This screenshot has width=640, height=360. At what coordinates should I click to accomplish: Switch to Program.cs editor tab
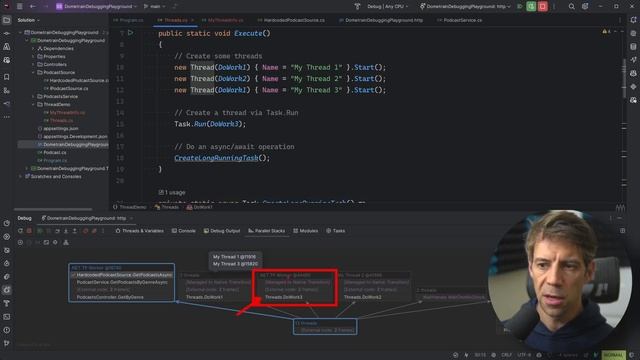129,20
